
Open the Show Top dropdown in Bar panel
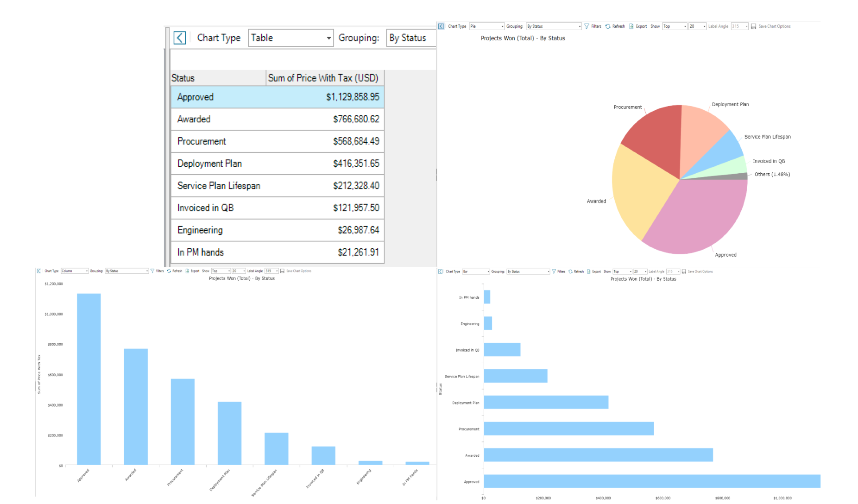623,271
